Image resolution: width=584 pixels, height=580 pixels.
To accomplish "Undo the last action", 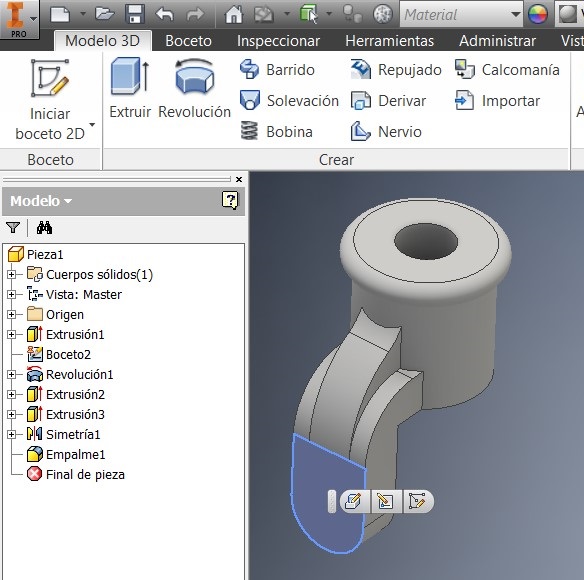I will pyautogui.click(x=165, y=15).
